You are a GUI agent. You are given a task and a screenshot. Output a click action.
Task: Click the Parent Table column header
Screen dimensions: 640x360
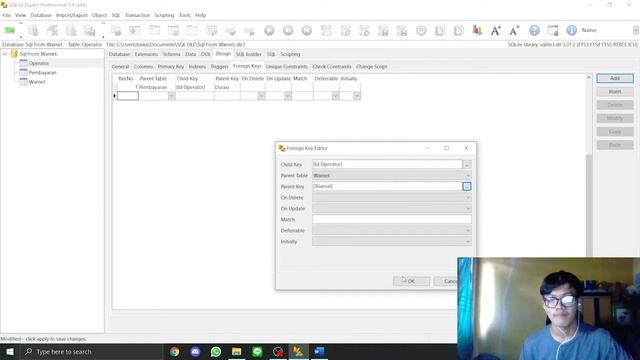click(x=153, y=78)
